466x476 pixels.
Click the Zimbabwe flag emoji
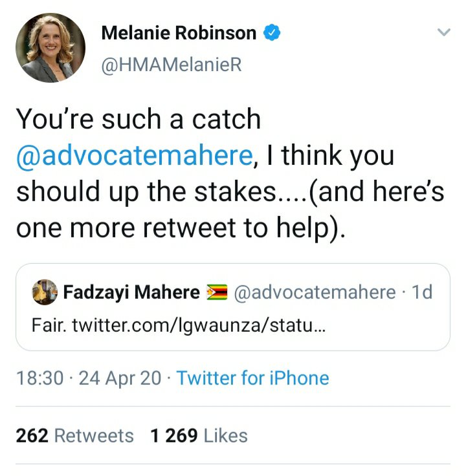tap(216, 293)
